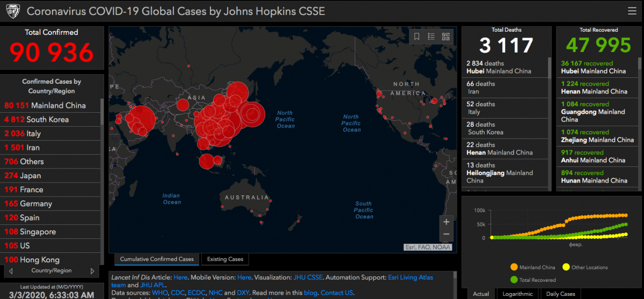Viewport: 644px width, 299px height.
Task: Select 4 812 South Korea row
Action: (x=51, y=119)
